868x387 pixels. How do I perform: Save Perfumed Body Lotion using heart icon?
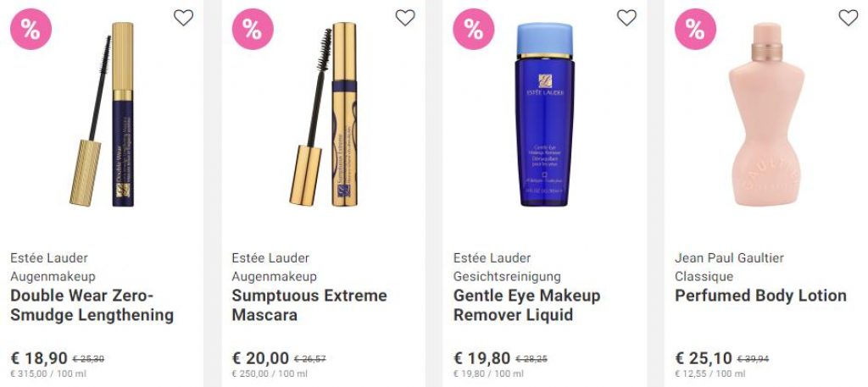(848, 18)
